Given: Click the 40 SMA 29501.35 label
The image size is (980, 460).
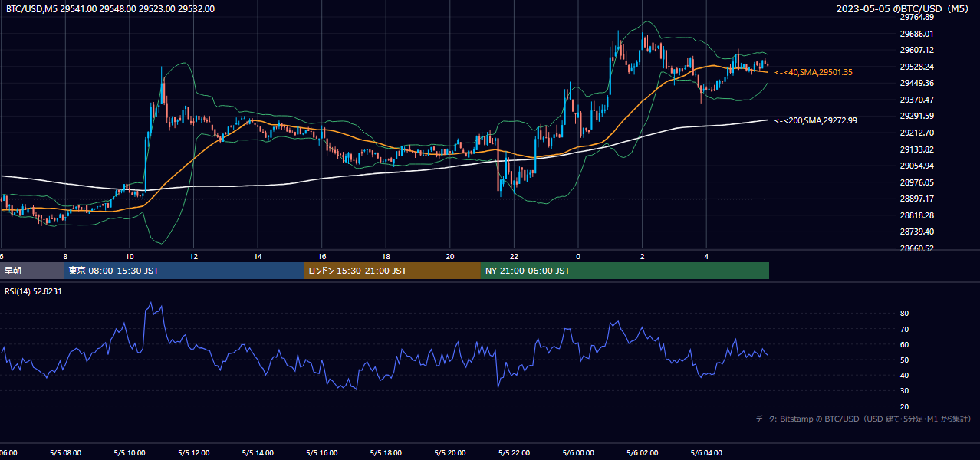Looking at the screenshot, I should [x=814, y=72].
